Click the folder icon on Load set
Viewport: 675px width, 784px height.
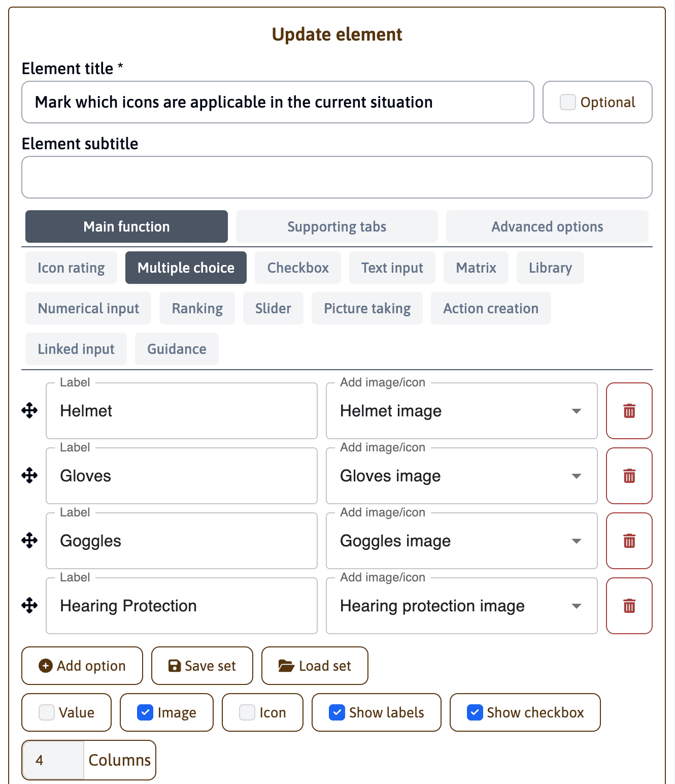click(287, 666)
